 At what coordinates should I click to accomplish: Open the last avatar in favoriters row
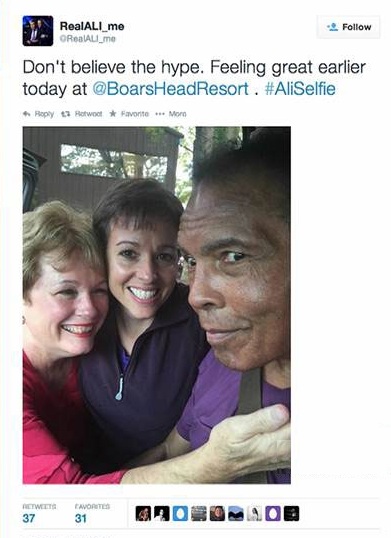pyautogui.click(x=291, y=514)
